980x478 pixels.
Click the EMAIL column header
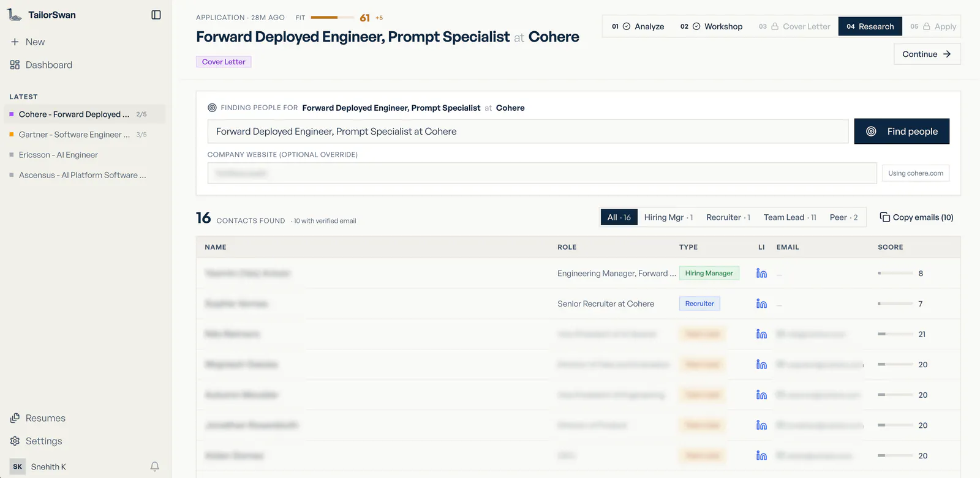pyautogui.click(x=788, y=247)
